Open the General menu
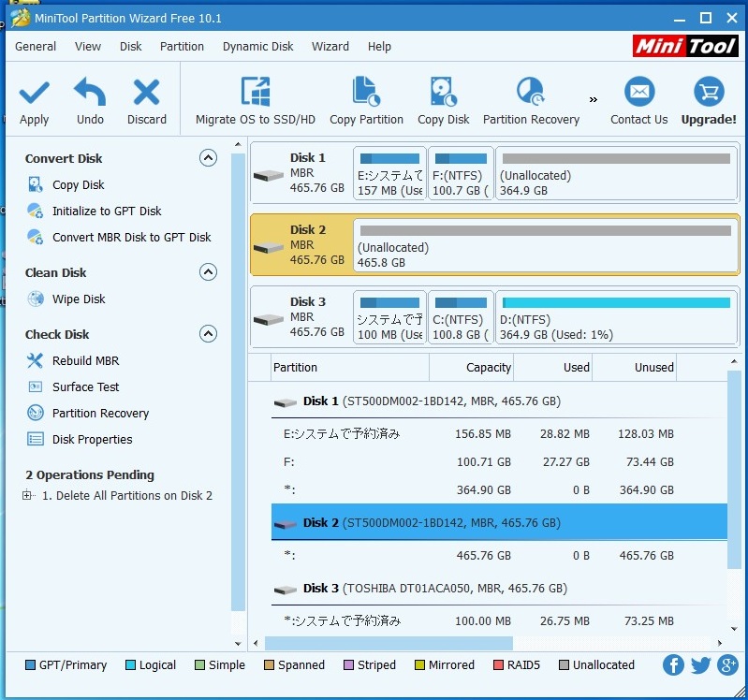The image size is (748, 700). [x=36, y=46]
